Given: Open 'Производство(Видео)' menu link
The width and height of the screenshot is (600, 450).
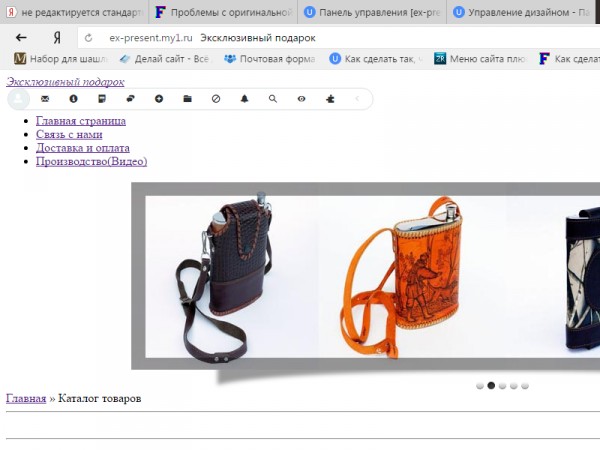Looking at the screenshot, I should [91, 161].
